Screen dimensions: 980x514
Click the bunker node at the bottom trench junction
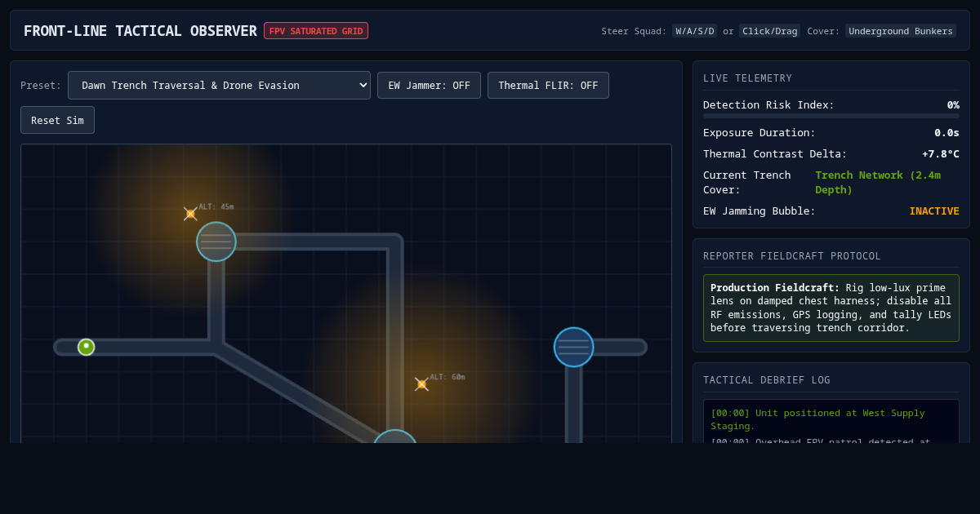[x=395, y=436]
